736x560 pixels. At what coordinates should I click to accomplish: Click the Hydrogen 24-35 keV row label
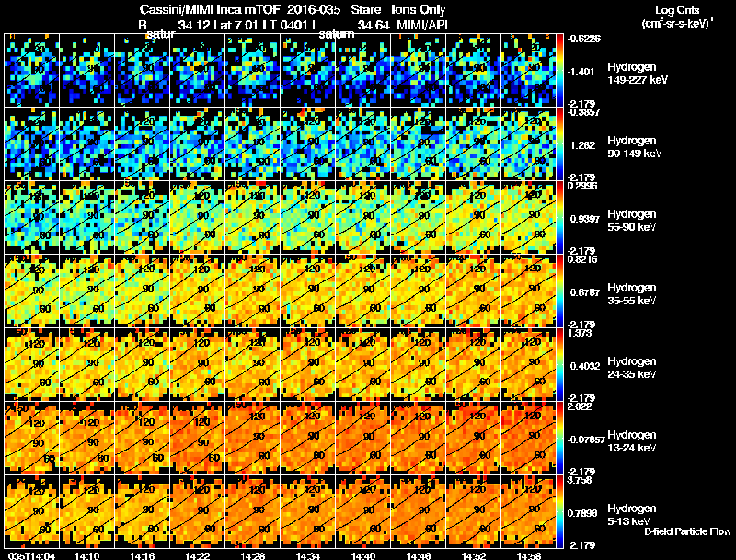(632, 368)
